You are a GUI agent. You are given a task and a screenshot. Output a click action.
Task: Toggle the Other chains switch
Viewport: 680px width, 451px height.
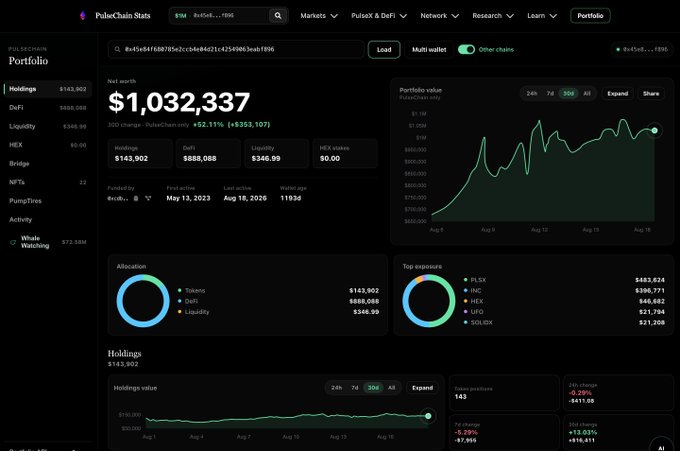(466, 49)
